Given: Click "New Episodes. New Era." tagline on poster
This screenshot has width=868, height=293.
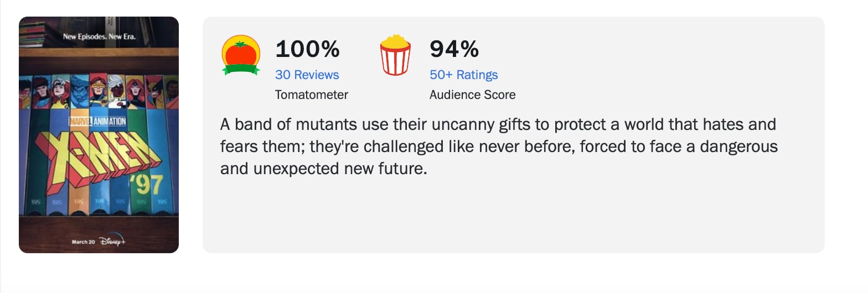Looking at the screenshot, I should (99, 37).
